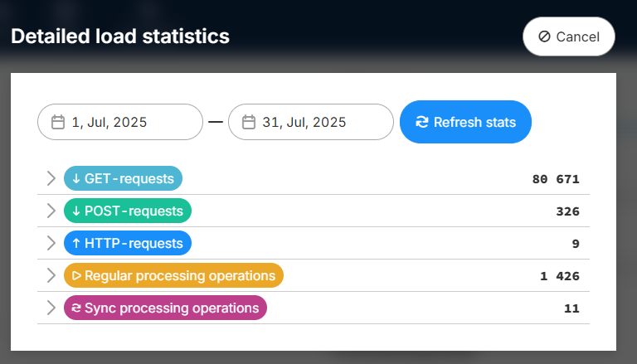This screenshot has height=364, width=637.
Task: Click the down arrow icon on POST-requests badge
Action: point(76,211)
